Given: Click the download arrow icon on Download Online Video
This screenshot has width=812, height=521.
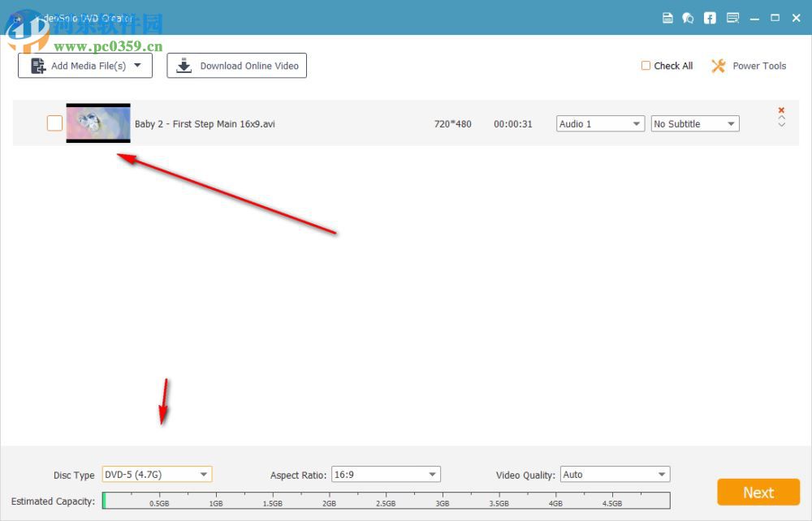Looking at the screenshot, I should (184, 66).
